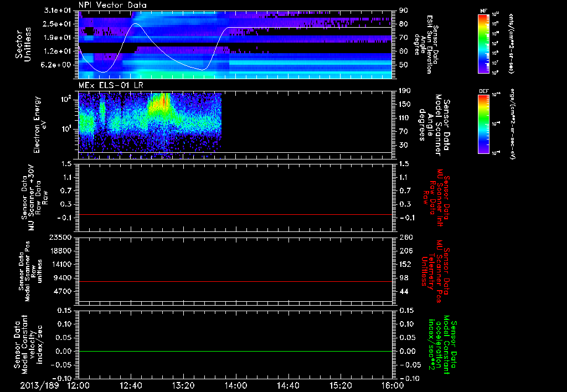Viewport: 567px width, 392px height.
Task: Click the red hot spot in ELS spectrogram
Action: pos(164,101)
